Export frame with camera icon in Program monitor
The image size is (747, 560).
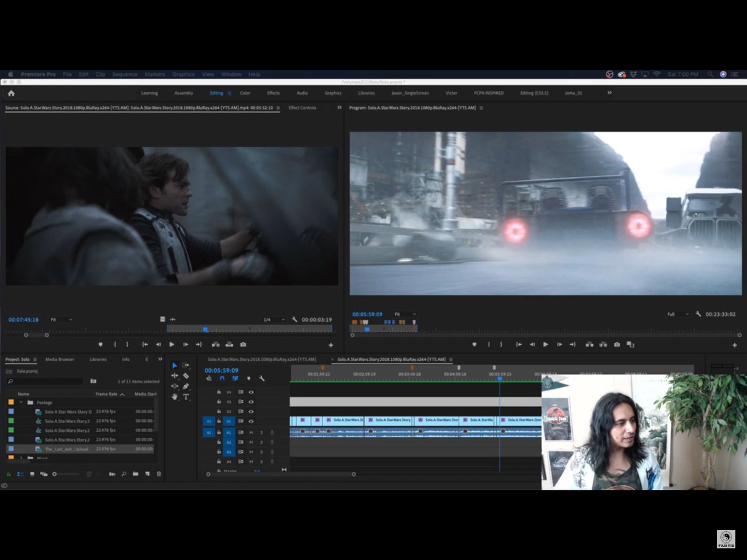coord(617,344)
